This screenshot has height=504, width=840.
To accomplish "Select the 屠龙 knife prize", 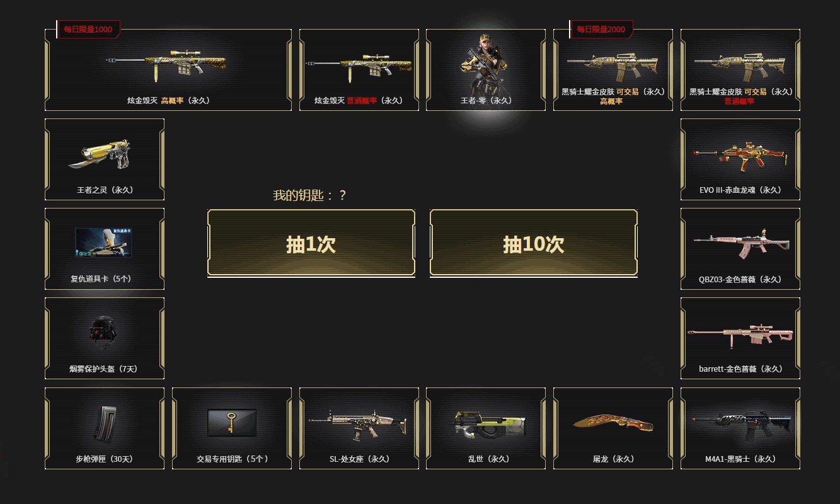I will point(613,428).
